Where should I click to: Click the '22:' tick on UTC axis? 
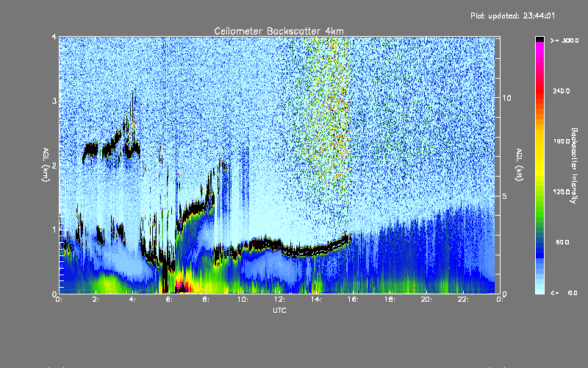[x=463, y=300]
